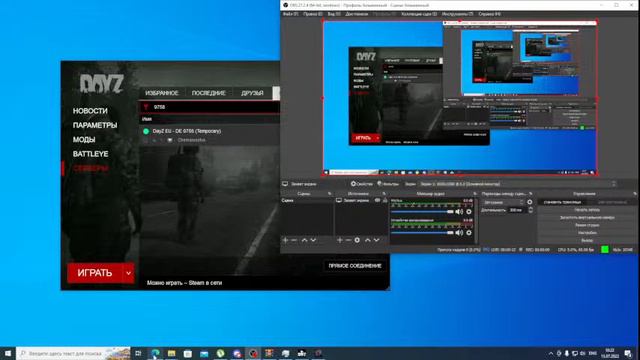This screenshot has height=360, width=640.
Task: Open the Scene Collection menu in OBS
Action: tap(419, 14)
